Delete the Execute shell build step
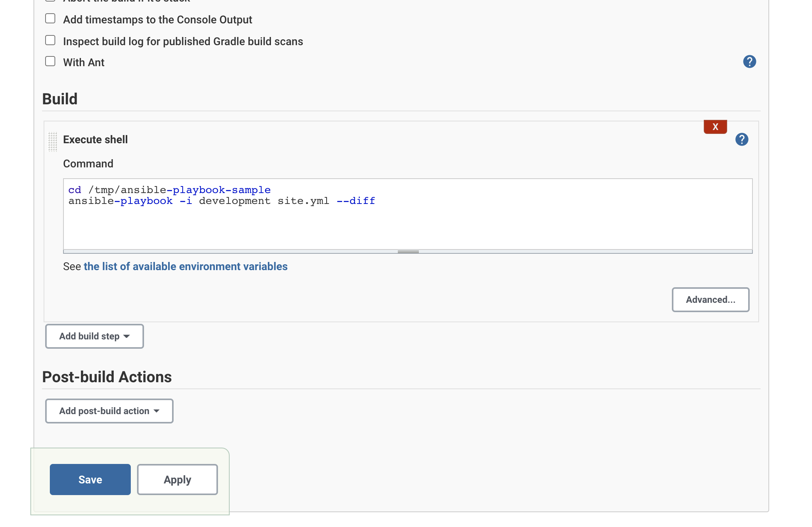Screen dimensions: 812x527 click(715, 127)
